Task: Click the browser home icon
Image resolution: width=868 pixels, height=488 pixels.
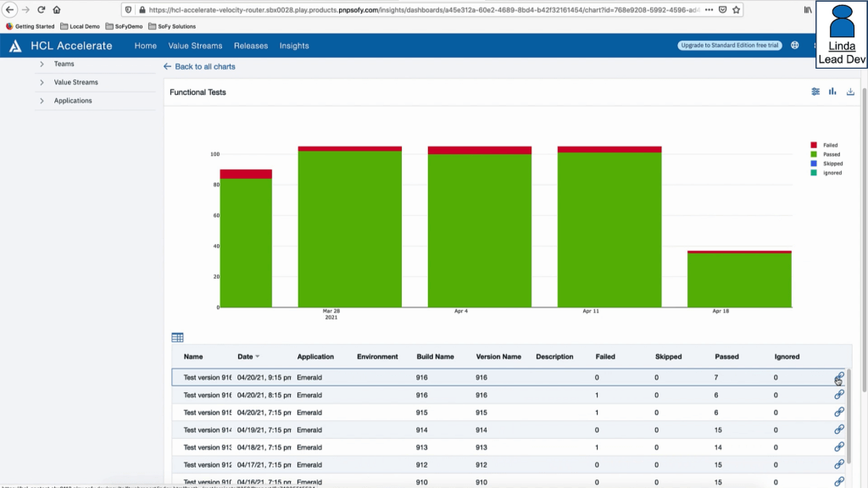Action: tap(57, 10)
